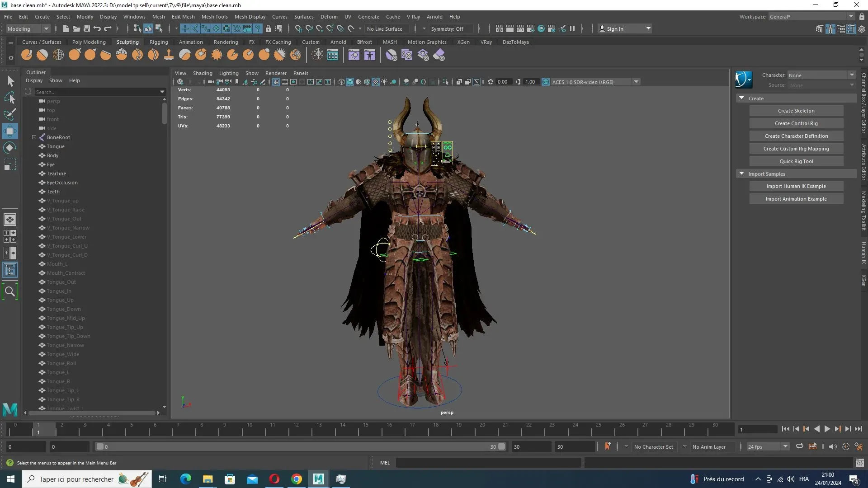Viewport: 868px width, 488px height.
Task: Click the Import Human IK Example button
Action: click(796, 186)
